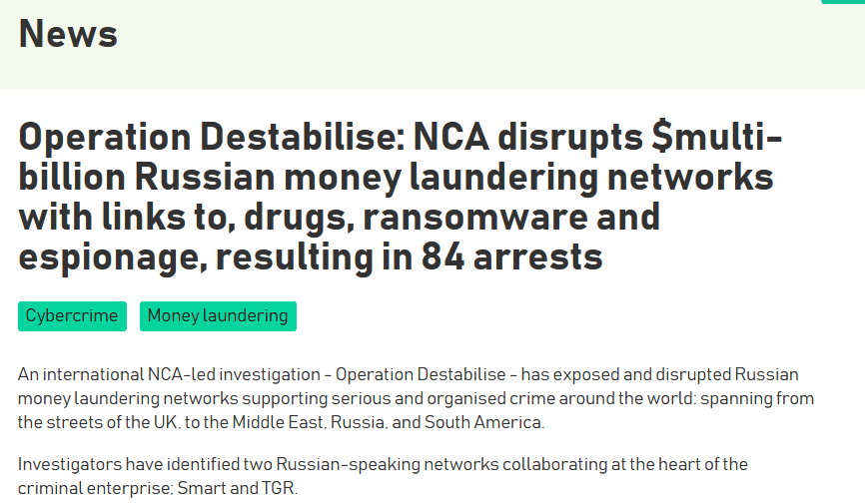The width and height of the screenshot is (865, 504).
Task: Click "South America" in the first paragraph
Action: 483,422
